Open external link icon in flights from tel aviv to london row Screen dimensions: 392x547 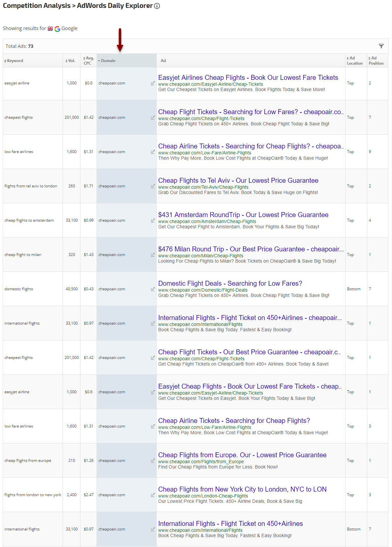pos(153,186)
